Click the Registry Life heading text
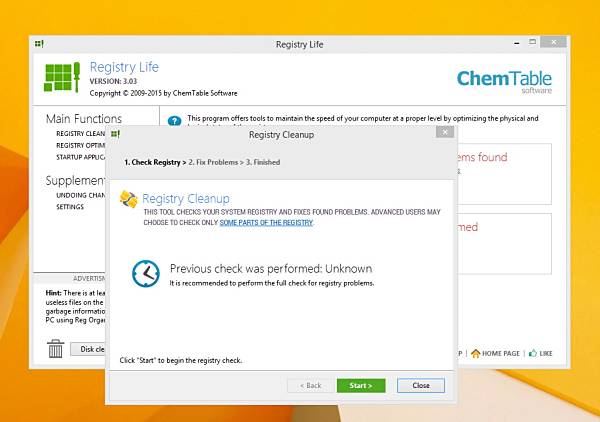The width and height of the screenshot is (600, 422). 124,67
